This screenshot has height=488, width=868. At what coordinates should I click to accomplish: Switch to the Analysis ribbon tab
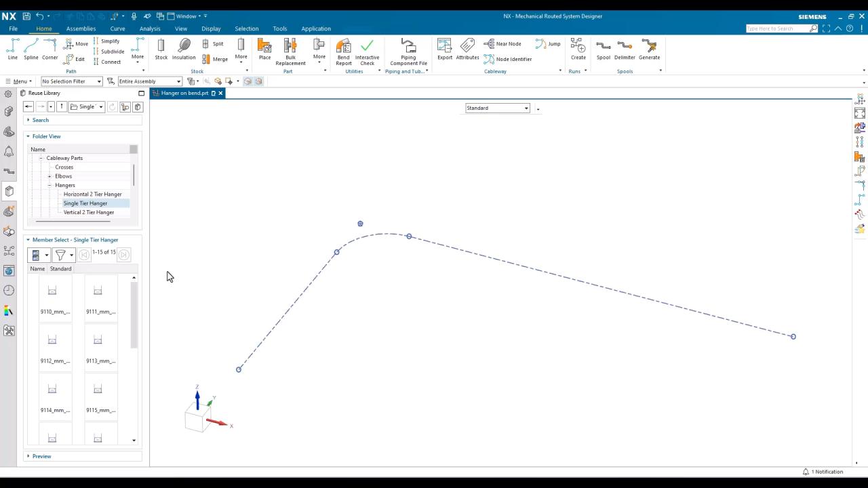(150, 28)
